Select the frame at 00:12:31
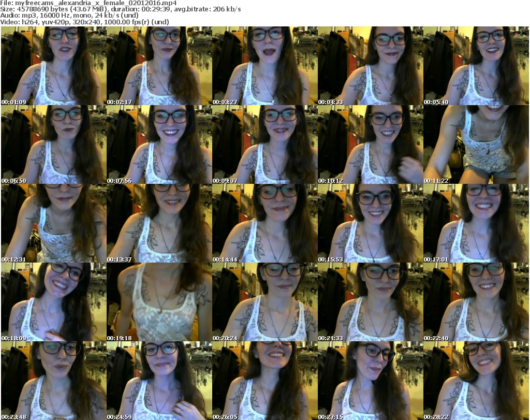This screenshot has width=530, height=420. 54,223
